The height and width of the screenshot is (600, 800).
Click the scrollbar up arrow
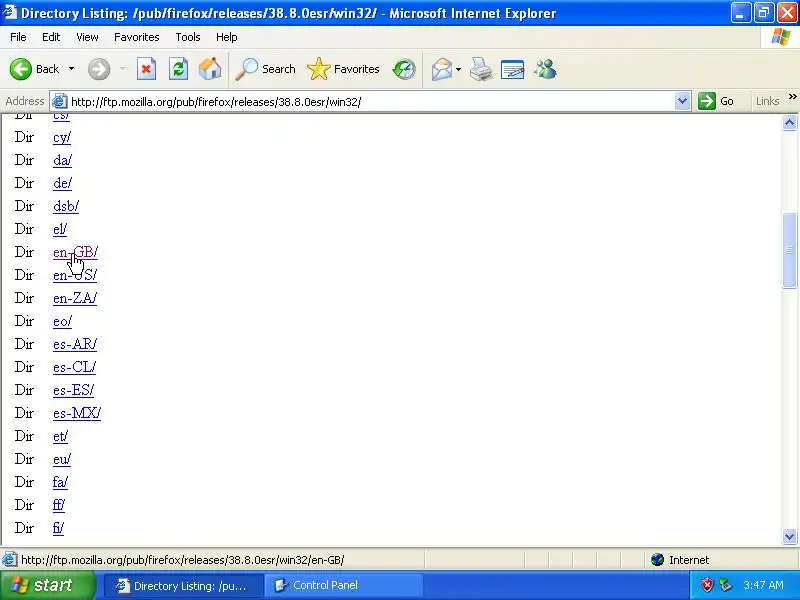pyautogui.click(x=789, y=122)
